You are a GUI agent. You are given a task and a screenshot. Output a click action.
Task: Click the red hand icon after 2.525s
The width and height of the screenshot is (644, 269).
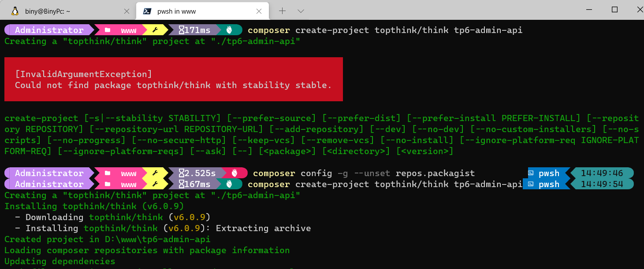235,173
